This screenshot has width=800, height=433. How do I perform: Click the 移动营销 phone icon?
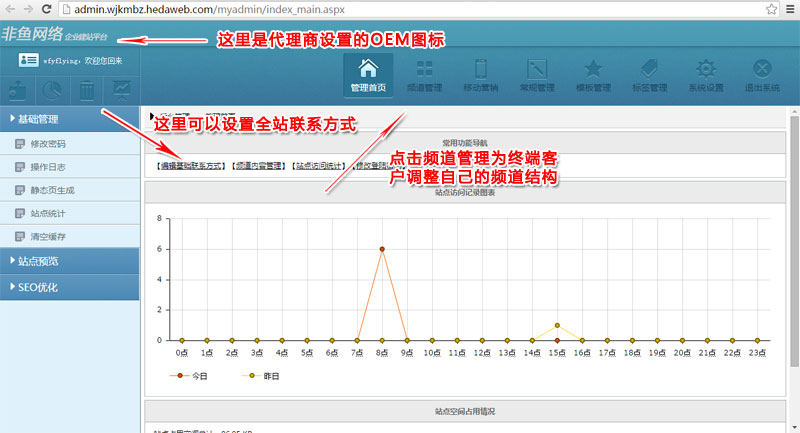tap(480, 74)
